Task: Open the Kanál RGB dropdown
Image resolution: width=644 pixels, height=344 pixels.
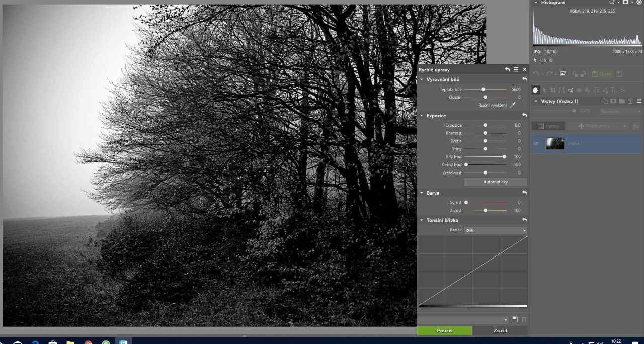Action: tap(495, 230)
